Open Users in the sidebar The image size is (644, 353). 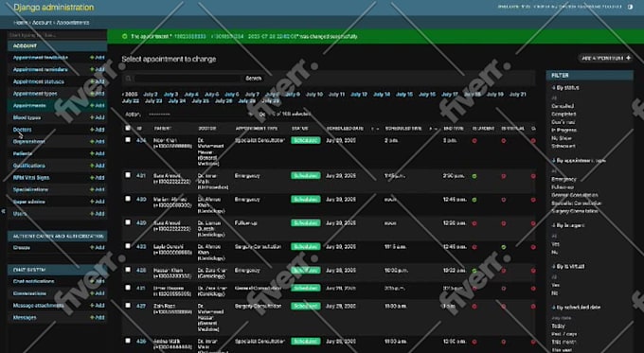20,214
